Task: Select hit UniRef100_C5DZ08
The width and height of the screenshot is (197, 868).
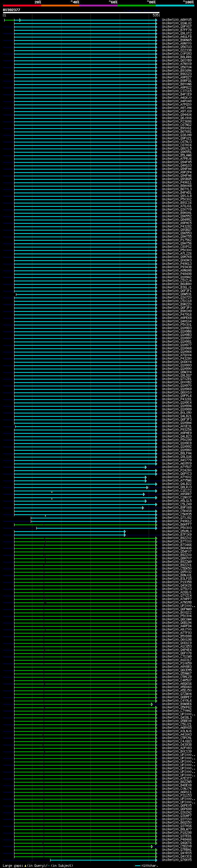Action: 177,846
